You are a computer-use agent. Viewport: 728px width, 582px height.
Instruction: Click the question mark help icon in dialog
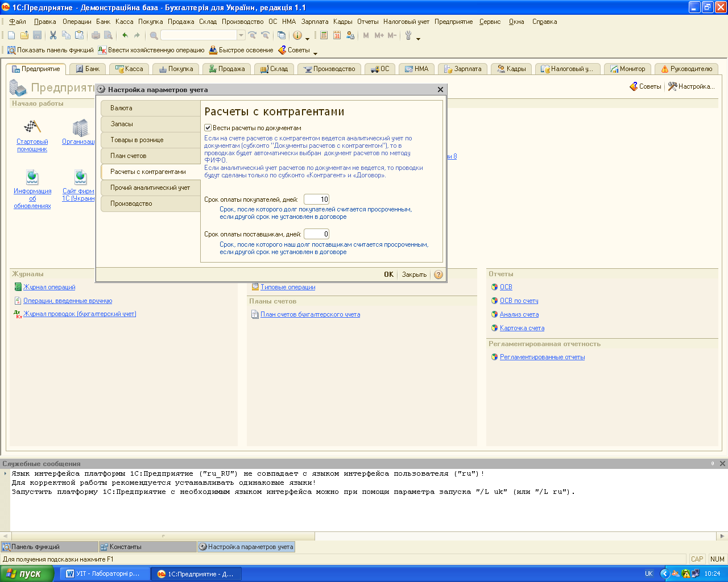[x=439, y=275]
